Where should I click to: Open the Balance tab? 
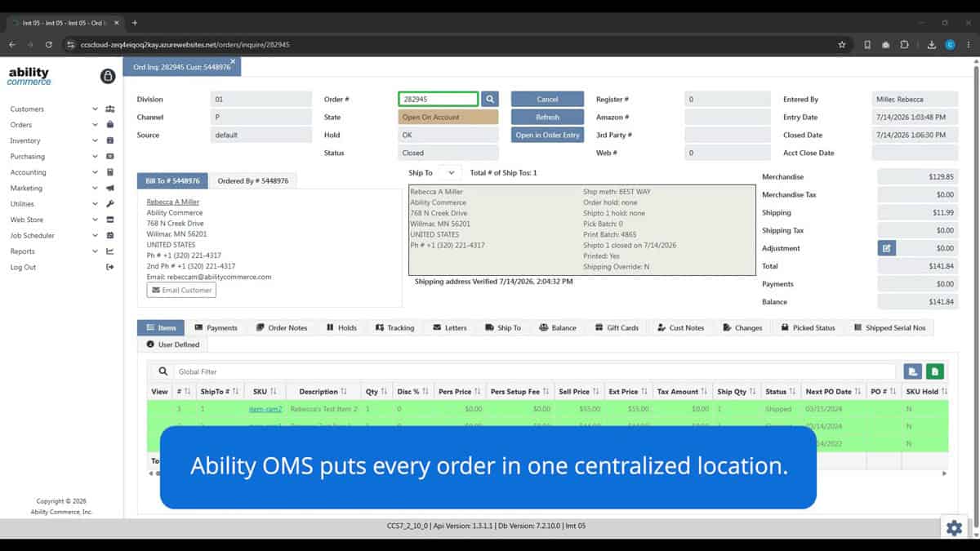pos(557,327)
